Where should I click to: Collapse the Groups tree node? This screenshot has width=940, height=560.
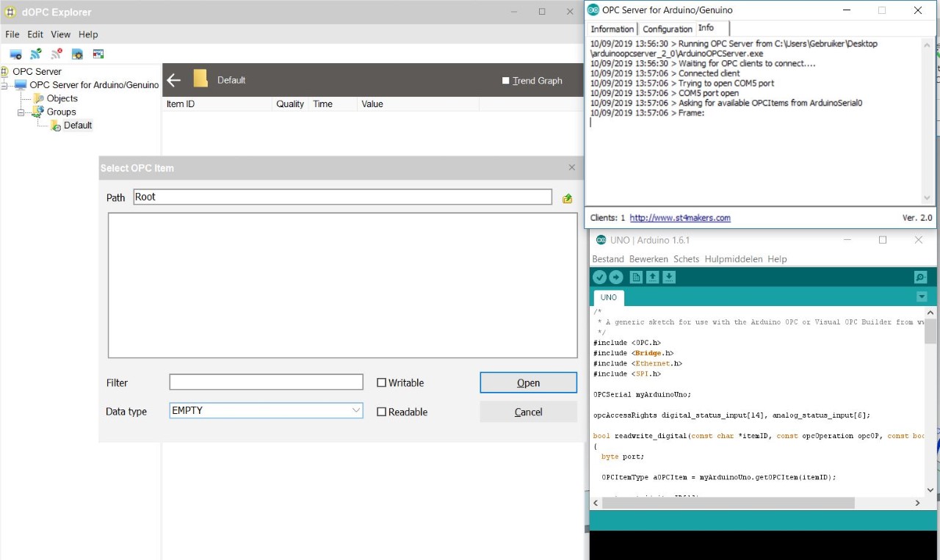click(x=21, y=112)
